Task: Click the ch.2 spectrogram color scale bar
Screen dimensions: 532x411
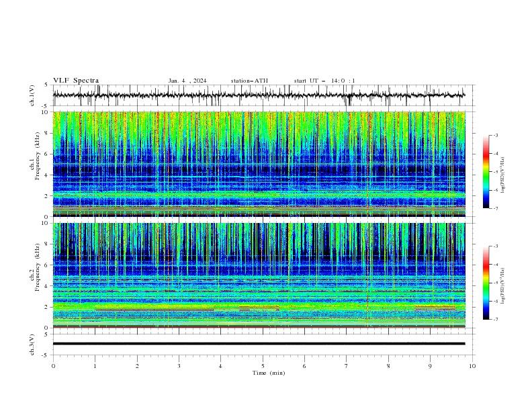Action: [486, 283]
